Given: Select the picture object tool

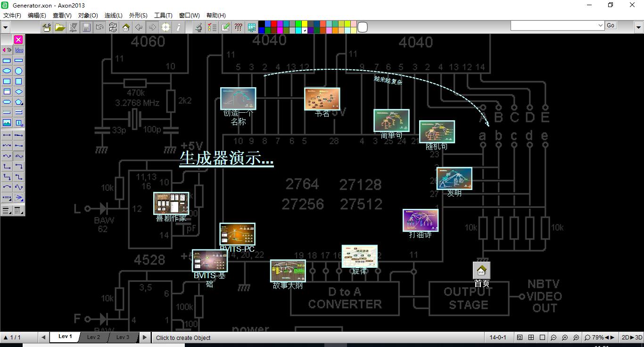Looking at the screenshot, I should (7, 123).
